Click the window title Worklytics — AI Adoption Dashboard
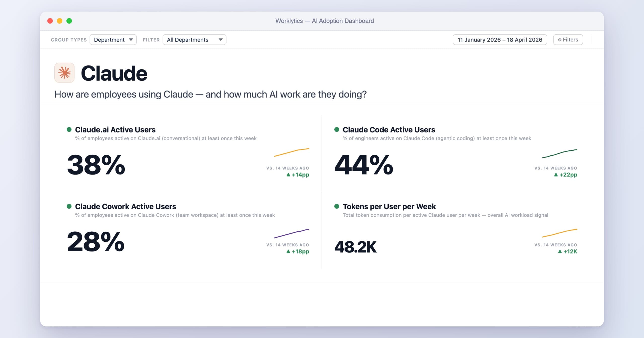 (325, 21)
